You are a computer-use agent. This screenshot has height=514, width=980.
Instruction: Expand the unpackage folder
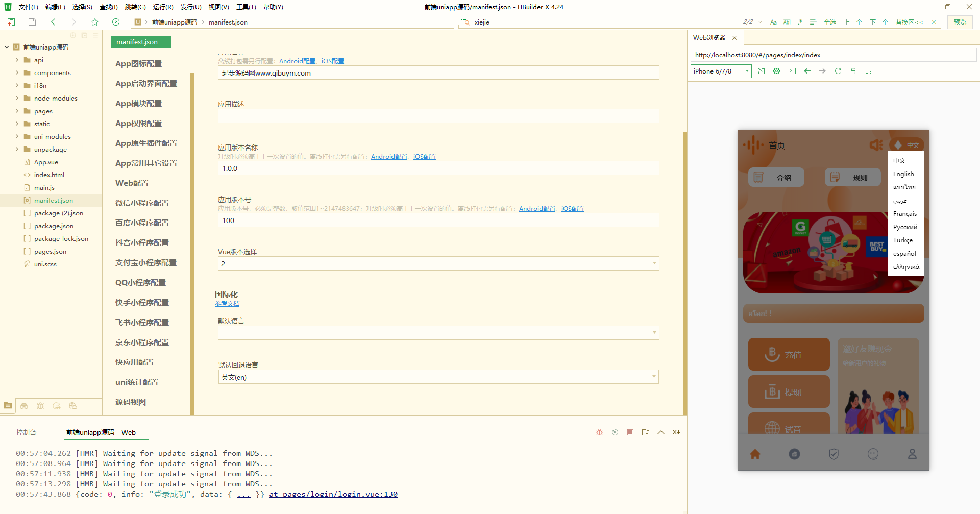coord(17,149)
